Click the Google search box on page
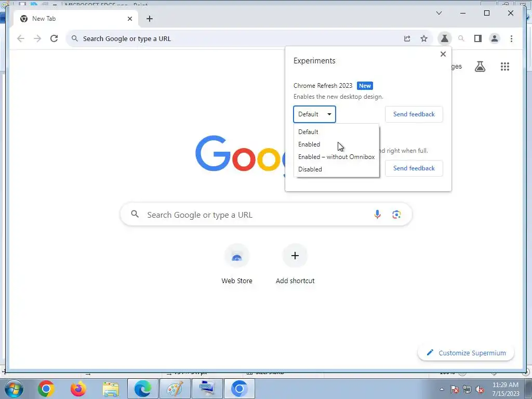The image size is (532, 399). click(x=266, y=215)
